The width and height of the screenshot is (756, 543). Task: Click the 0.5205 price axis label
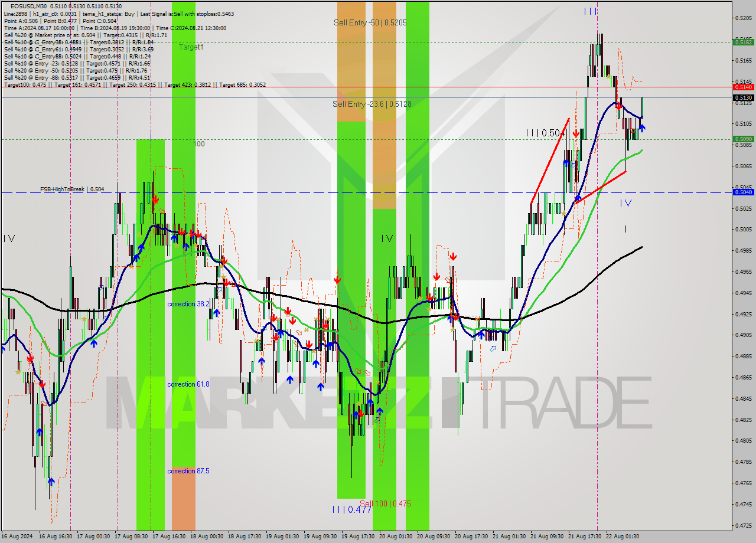(x=744, y=18)
